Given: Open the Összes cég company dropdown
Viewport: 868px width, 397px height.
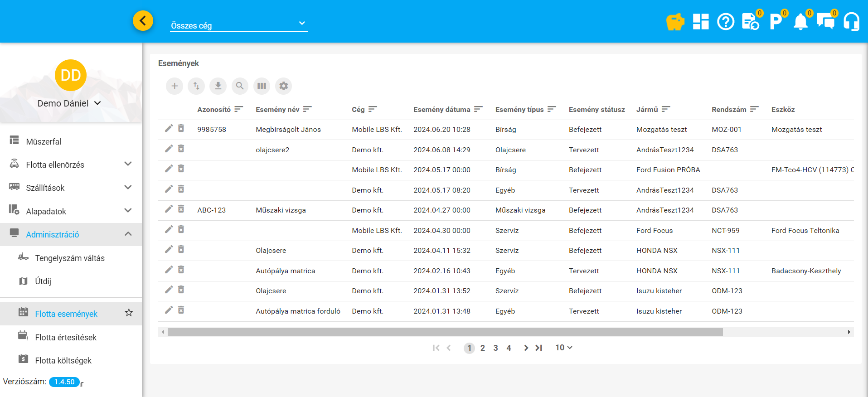Looking at the screenshot, I should [x=238, y=25].
